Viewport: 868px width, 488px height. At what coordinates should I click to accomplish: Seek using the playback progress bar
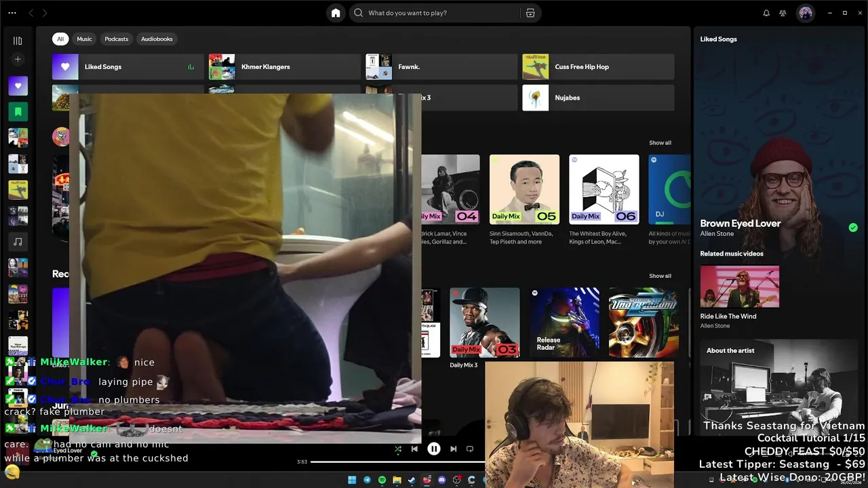(x=398, y=462)
